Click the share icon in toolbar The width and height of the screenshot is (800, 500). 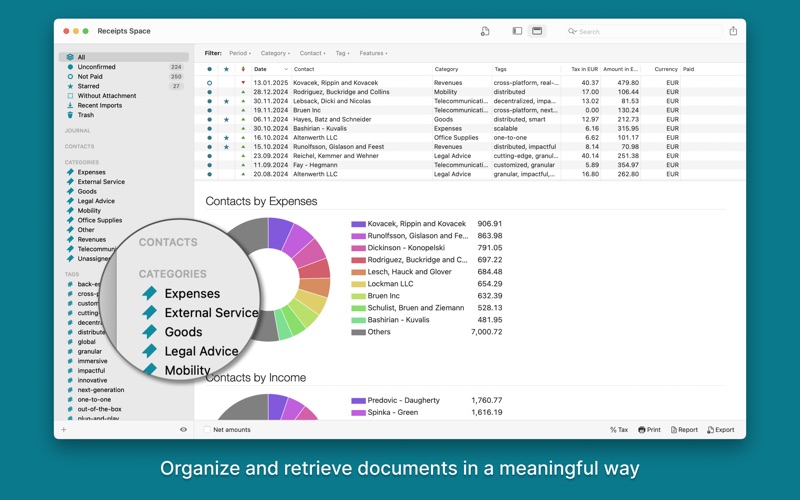point(733,31)
